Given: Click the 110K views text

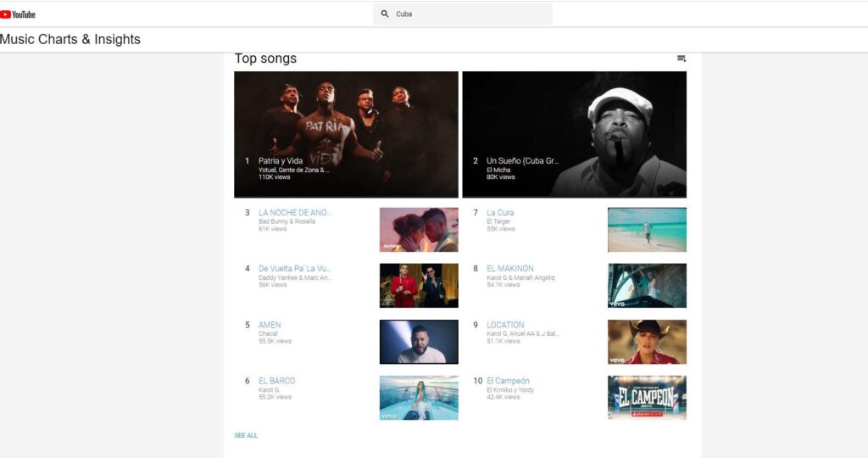Looking at the screenshot, I should point(274,177).
